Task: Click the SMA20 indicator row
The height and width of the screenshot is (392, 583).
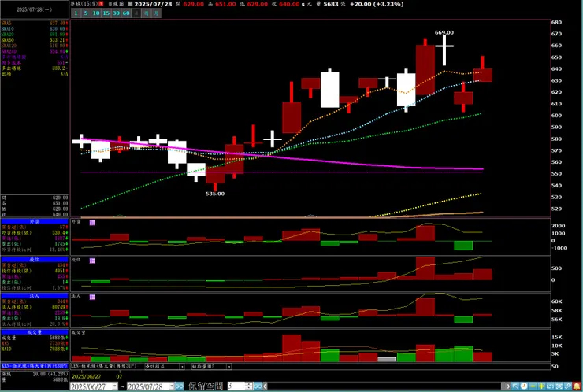Action: [x=34, y=34]
